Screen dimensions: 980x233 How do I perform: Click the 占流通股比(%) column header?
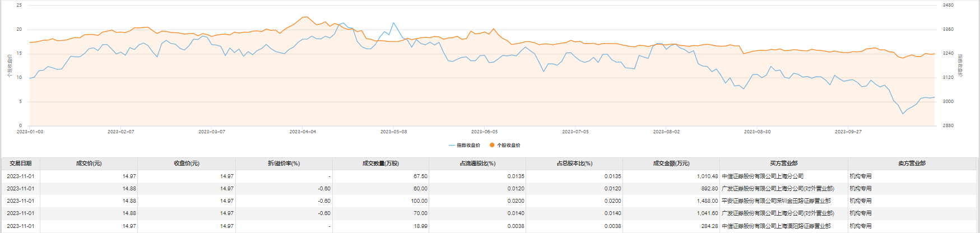pos(478,164)
